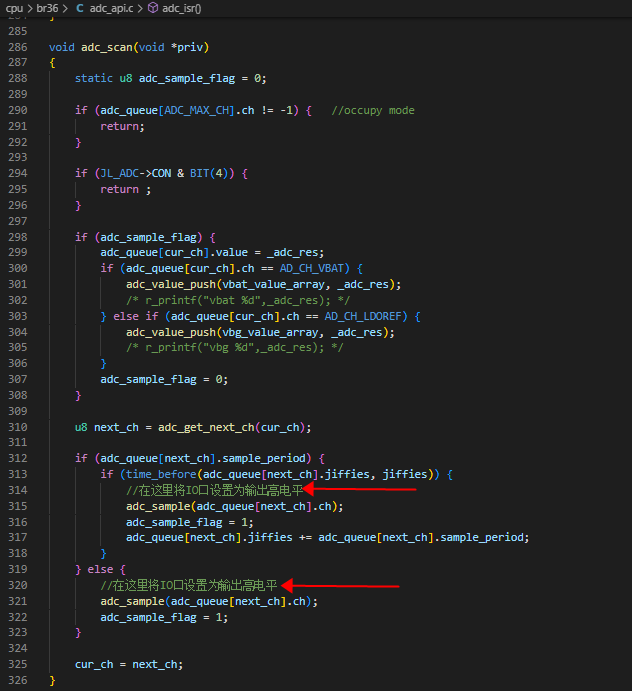Click the C file icon in breadcrumb

click(x=80, y=8)
